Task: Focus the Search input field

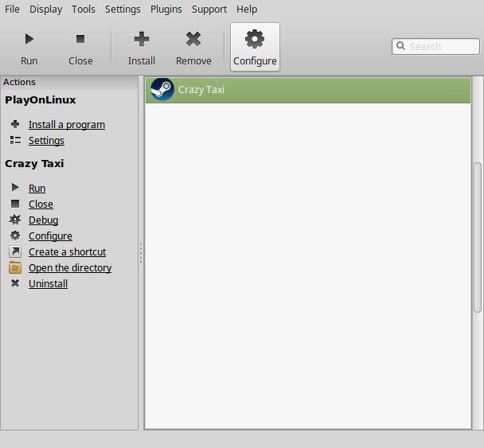Action: point(435,47)
